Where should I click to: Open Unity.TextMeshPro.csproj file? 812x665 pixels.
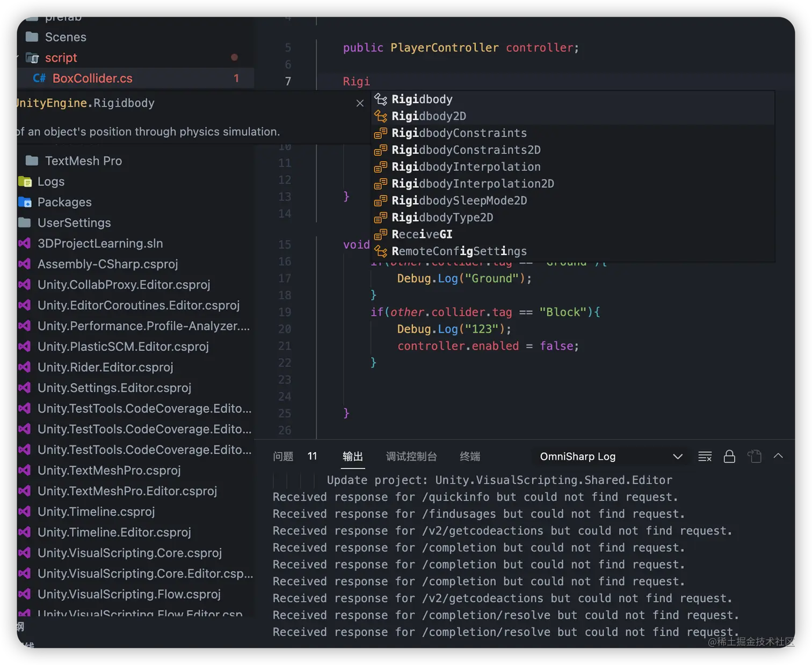135,470
